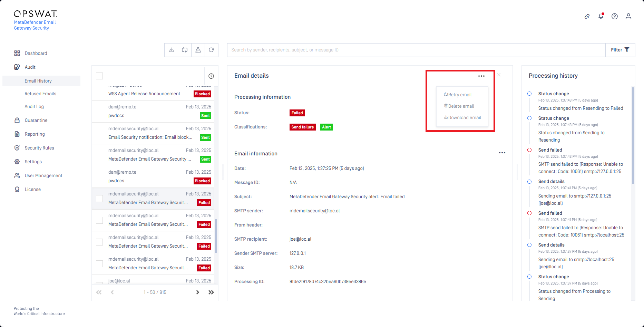Check the fourth Failed email checkbox
Image resolution: width=644 pixels, height=327 pixels.
[99, 264]
